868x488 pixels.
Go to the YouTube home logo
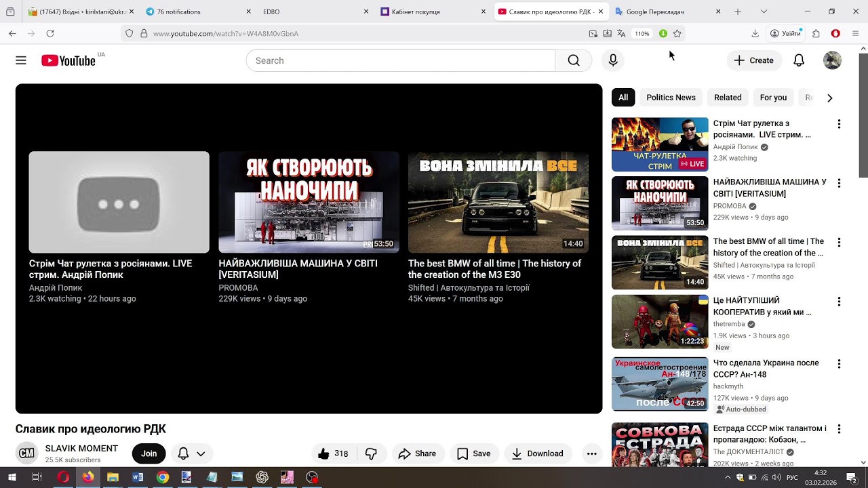tap(68, 60)
